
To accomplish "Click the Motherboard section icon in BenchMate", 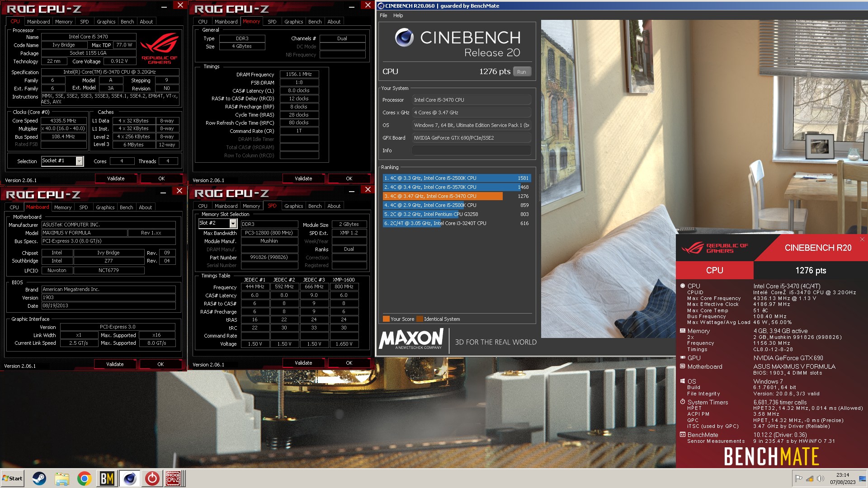I will 683,366.
